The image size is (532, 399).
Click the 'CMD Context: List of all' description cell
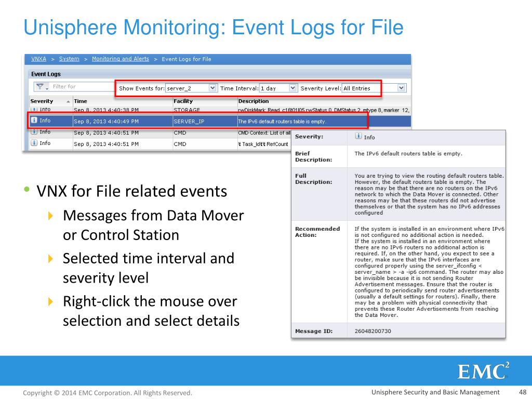264,132
